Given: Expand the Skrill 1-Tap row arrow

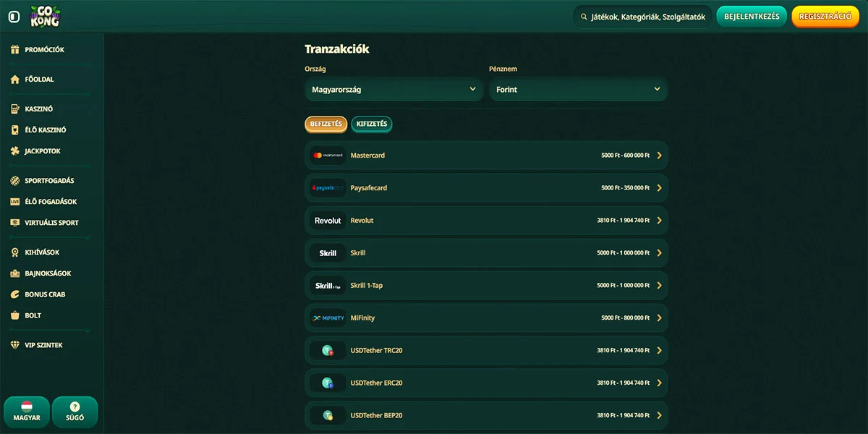Looking at the screenshot, I should [x=659, y=286].
